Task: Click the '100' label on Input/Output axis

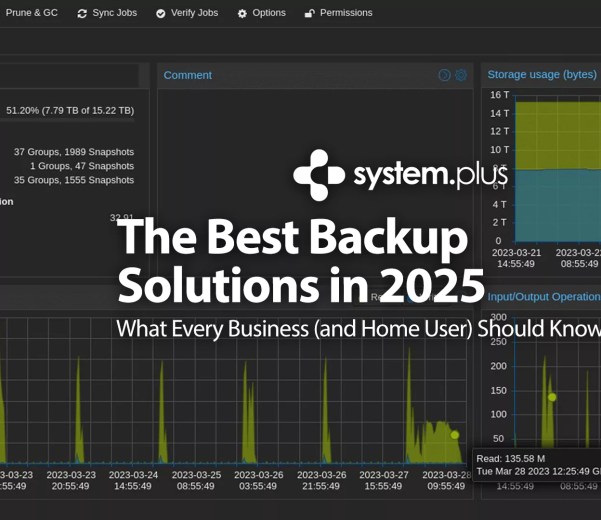Action: [499, 415]
